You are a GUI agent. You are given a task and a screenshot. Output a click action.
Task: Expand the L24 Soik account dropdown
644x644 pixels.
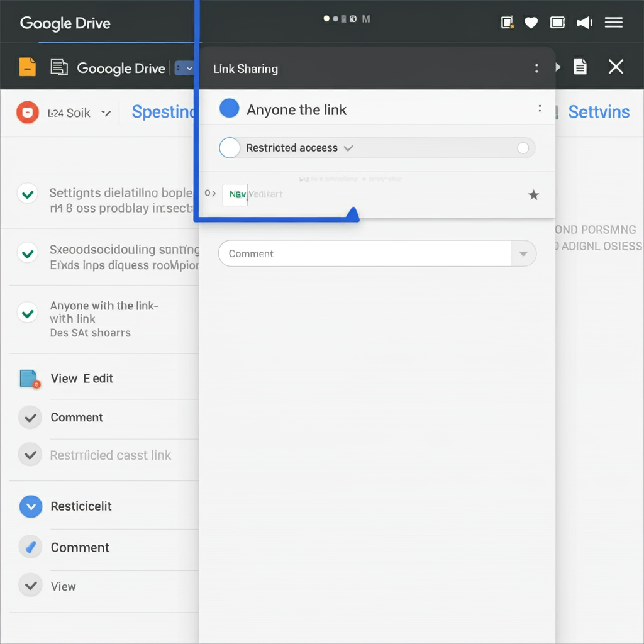tap(106, 113)
